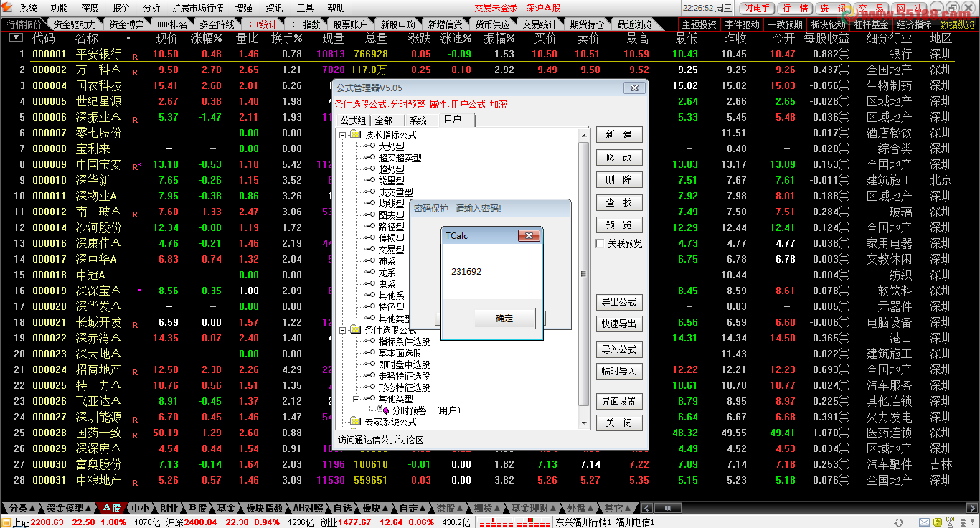The height and width of the screenshot is (528, 980).
Task: Expand the 板块 bottom tab menu
Action: tap(375, 508)
